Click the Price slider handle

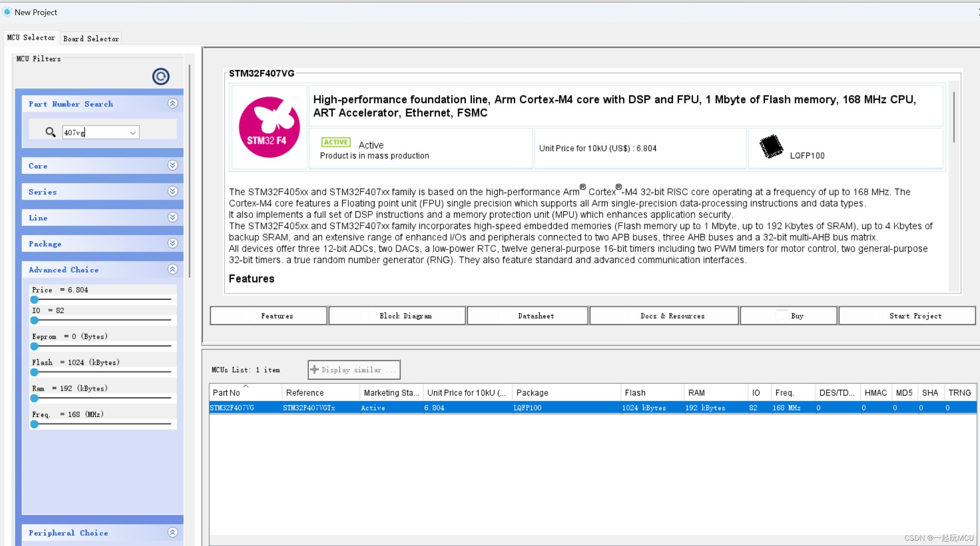pos(35,300)
